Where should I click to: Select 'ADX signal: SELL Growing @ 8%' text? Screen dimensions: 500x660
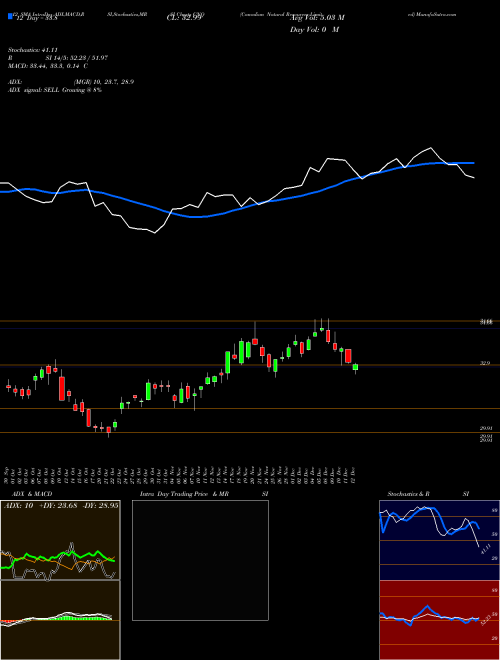tap(55, 90)
